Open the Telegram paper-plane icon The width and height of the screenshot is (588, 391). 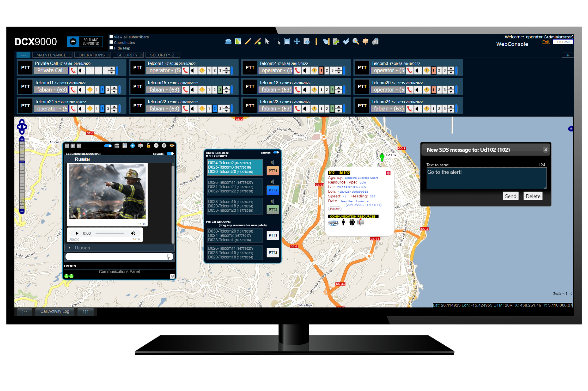pos(133,146)
